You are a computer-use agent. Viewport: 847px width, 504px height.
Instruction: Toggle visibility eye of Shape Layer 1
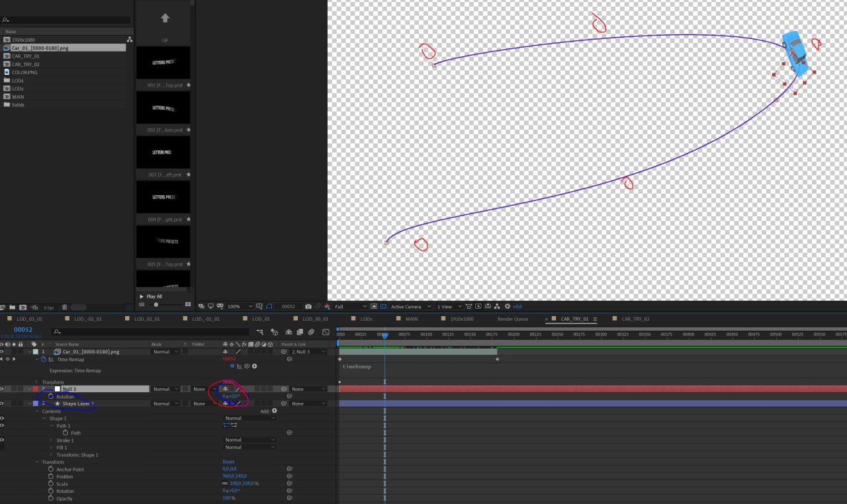[2, 403]
